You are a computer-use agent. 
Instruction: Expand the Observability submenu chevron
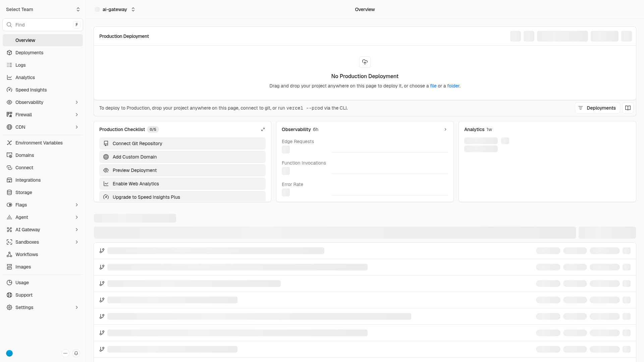77,102
